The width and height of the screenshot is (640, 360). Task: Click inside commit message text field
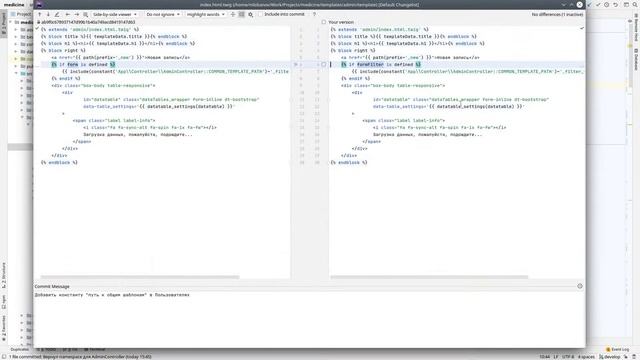[309, 320]
